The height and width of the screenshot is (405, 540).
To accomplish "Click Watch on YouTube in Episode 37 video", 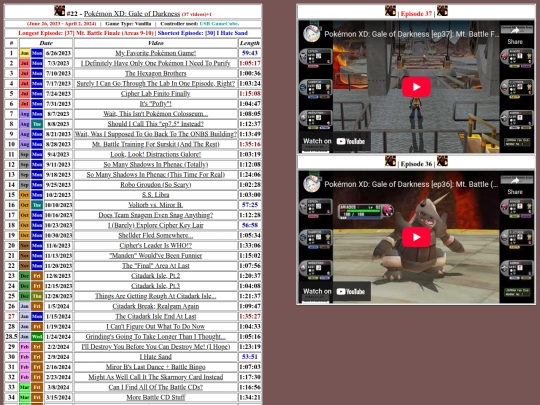I will pos(334,141).
